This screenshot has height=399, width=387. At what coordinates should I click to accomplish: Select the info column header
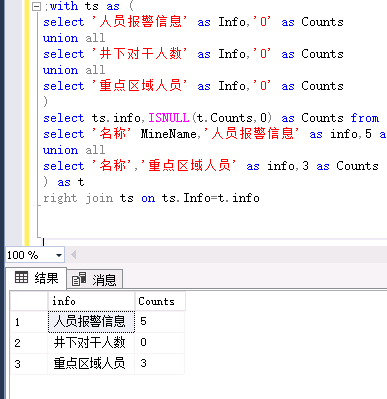(91, 301)
